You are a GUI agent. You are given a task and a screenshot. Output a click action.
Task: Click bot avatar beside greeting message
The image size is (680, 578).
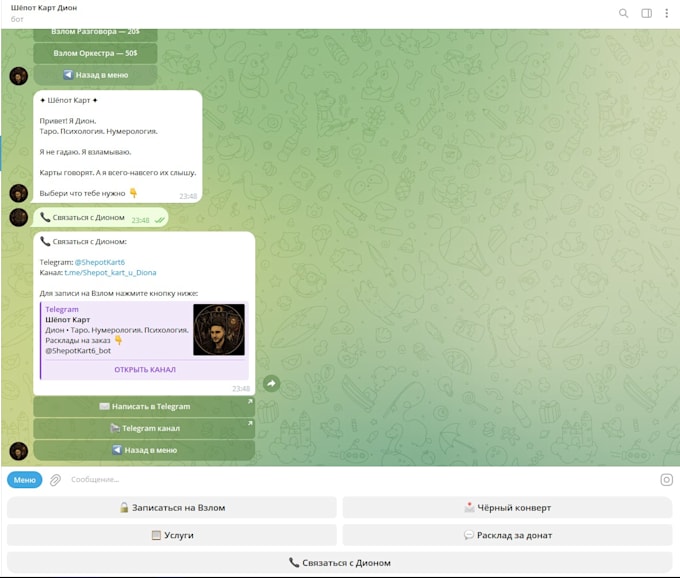19,193
